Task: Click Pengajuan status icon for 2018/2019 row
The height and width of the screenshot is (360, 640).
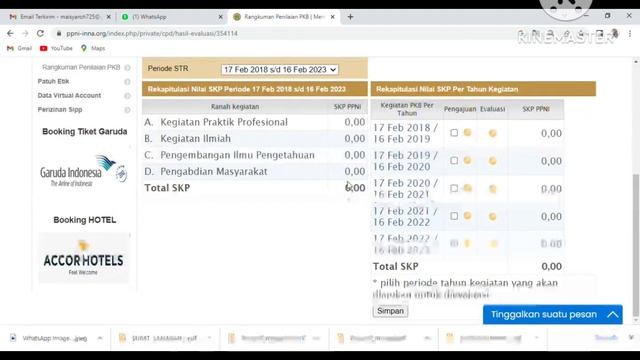Action: (x=467, y=132)
